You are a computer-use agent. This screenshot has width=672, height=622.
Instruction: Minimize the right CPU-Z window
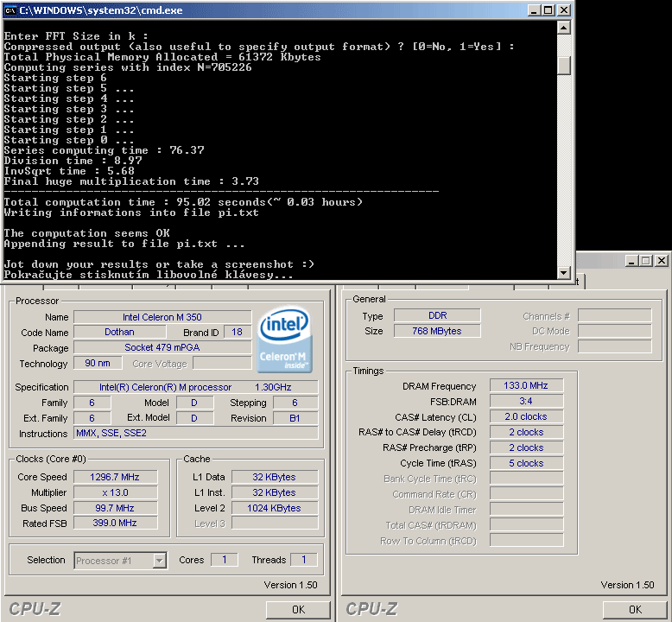tap(631, 261)
